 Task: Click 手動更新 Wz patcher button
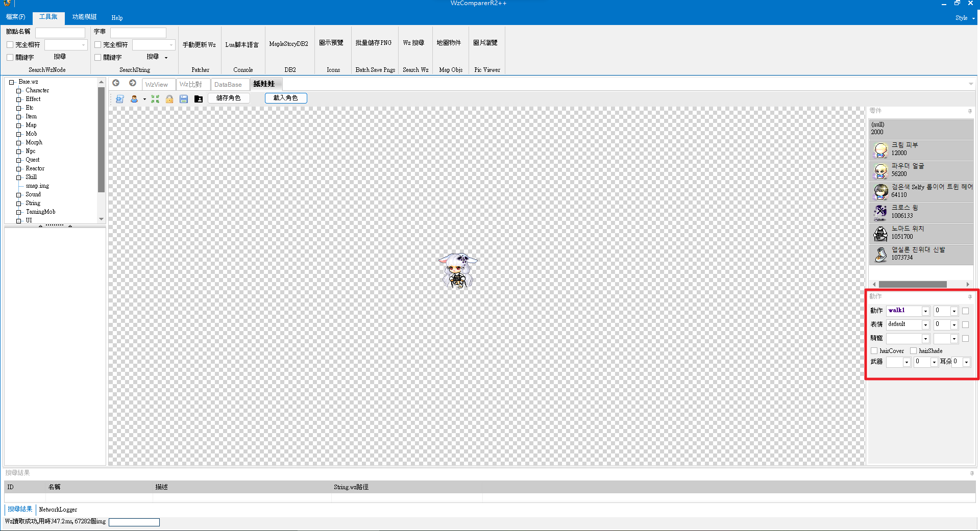(199, 45)
